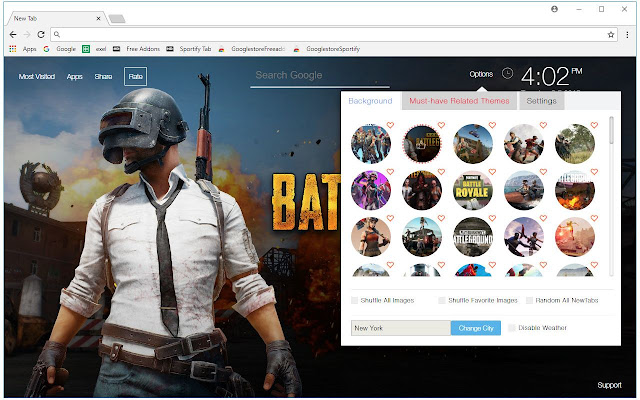Click the Rate button
This screenshot has height=400, width=640.
[x=136, y=76]
